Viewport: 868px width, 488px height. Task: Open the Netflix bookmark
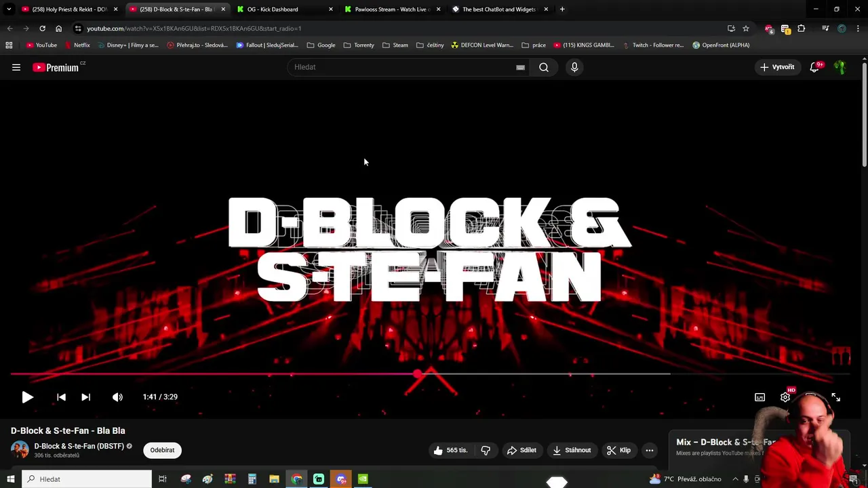tap(77, 45)
